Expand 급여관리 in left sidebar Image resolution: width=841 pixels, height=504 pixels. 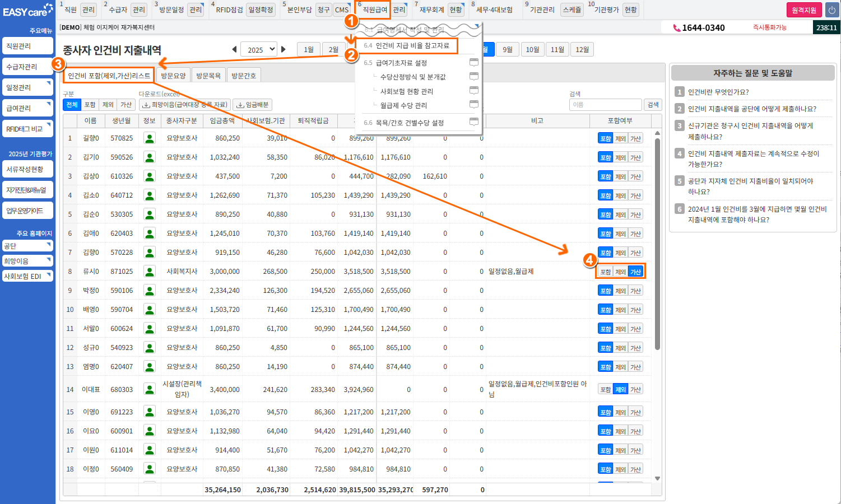coord(27,108)
